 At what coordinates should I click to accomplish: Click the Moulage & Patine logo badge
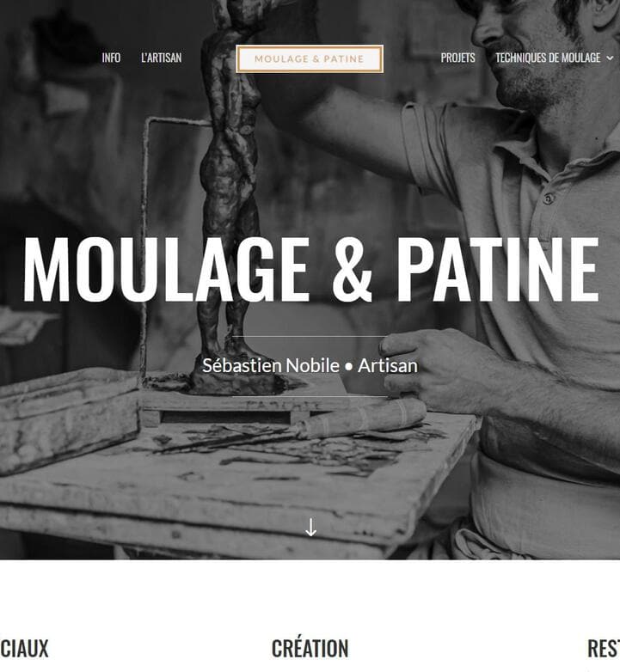[x=310, y=58]
